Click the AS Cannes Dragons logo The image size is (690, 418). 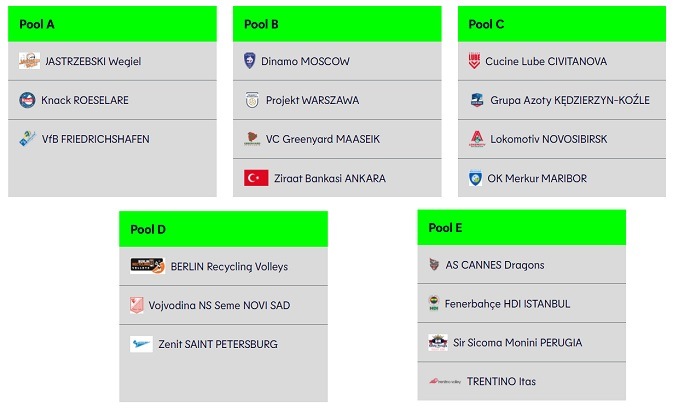coord(434,265)
